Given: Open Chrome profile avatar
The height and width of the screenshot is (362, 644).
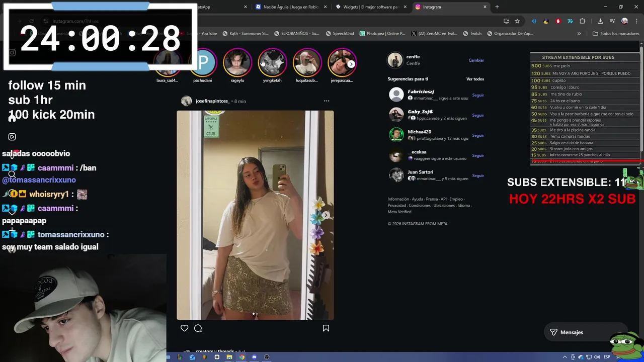Looking at the screenshot, I should point(624,21).
